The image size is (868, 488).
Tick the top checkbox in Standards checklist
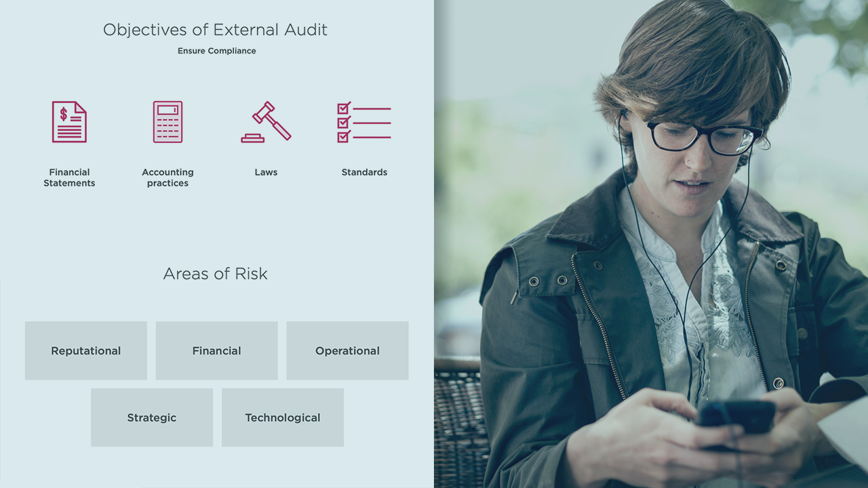[x=344, y=108]
